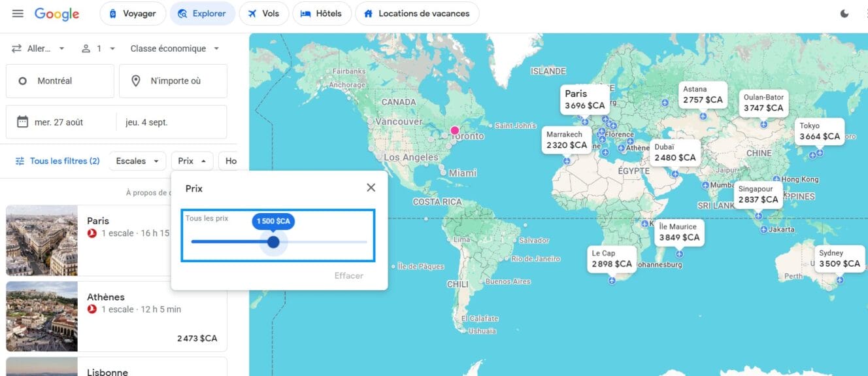Click the Los Angeles city marker
Image resolution: width=868 pixels, height=376 pixels.
pyautogui.click(x=379, y=158)
